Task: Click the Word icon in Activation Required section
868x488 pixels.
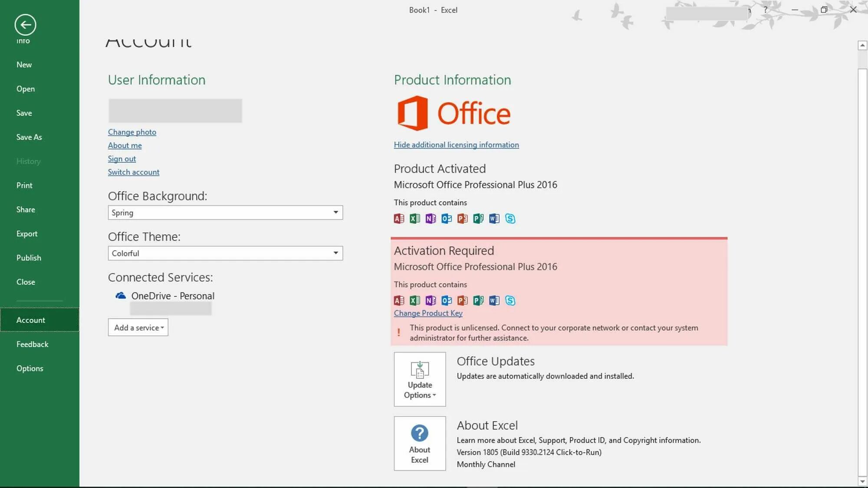Action: [494, 301]
